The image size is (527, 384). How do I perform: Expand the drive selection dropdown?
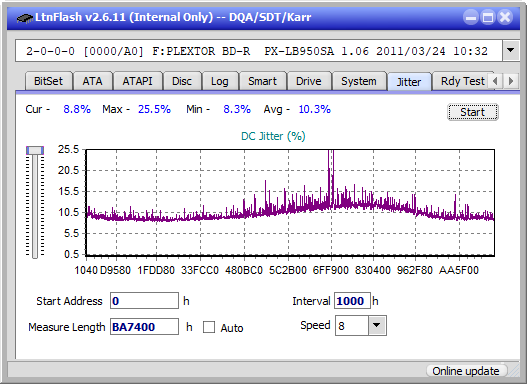click(x=511, y=51)
